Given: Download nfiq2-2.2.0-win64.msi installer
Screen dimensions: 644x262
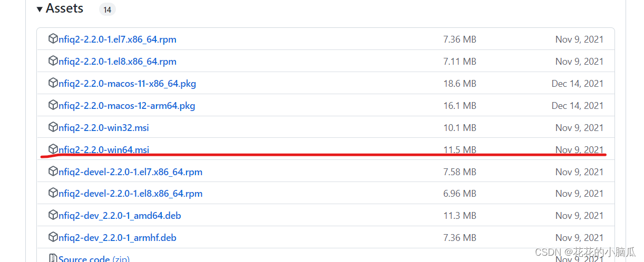Looking at the screenshot, I should pos(104,150).
